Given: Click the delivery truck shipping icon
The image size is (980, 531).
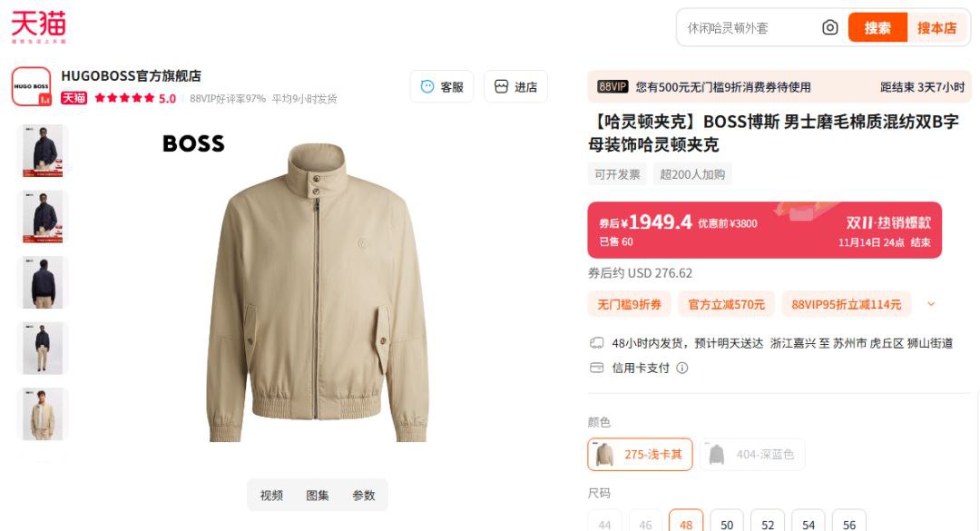Looking at the screenshot, I should pyautogui.click(x=596, y=343).
